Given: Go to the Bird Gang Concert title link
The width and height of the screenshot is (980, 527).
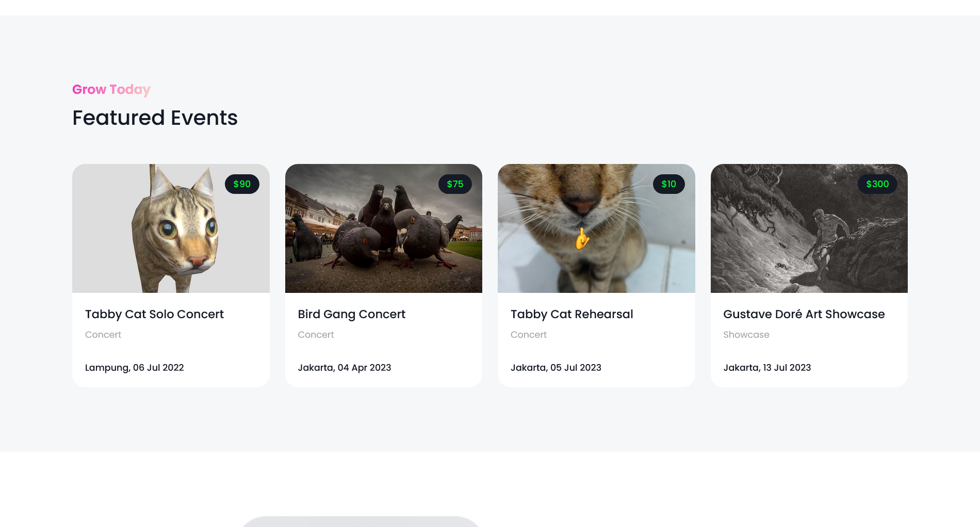Looking at the screenshot, I should [x=351, y=314].
